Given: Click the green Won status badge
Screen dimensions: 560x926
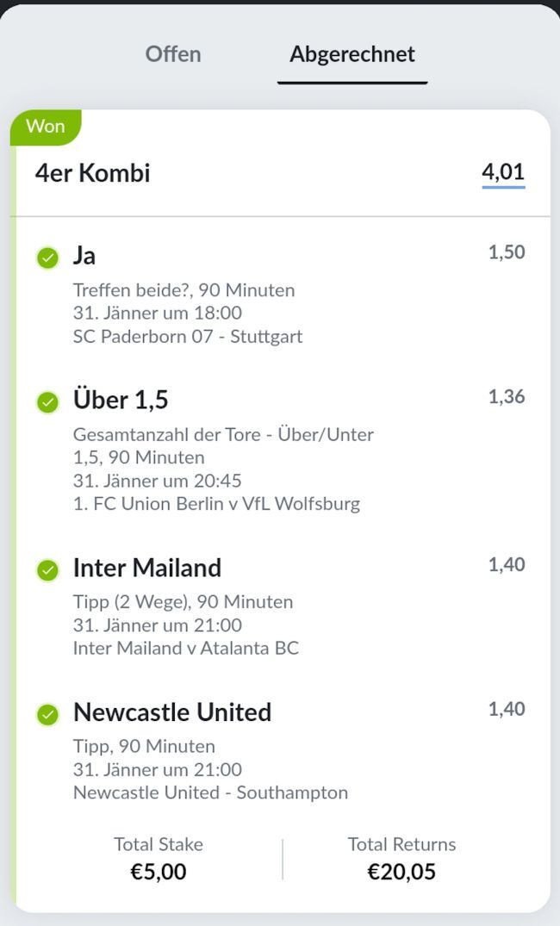Looking at the screenshot, I should point(46,127).
